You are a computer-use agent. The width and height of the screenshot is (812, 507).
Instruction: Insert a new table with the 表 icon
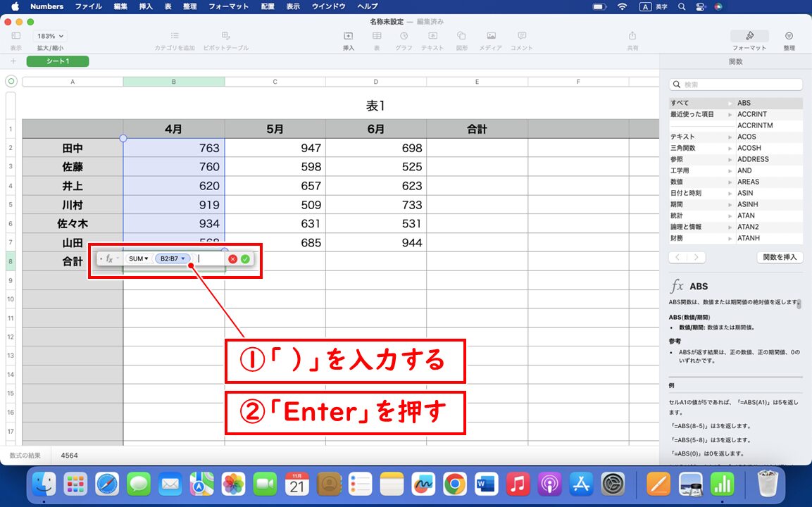pyautogui.click(x=377, y=39)
